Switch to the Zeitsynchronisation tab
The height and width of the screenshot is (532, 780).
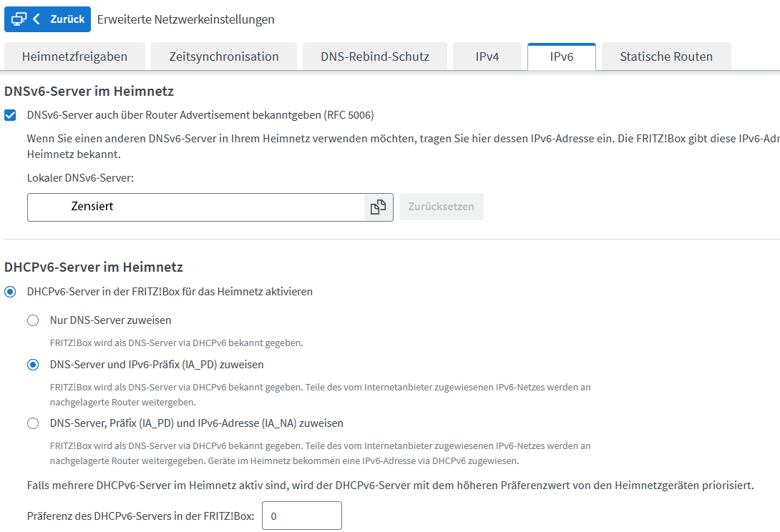(224, 56)
